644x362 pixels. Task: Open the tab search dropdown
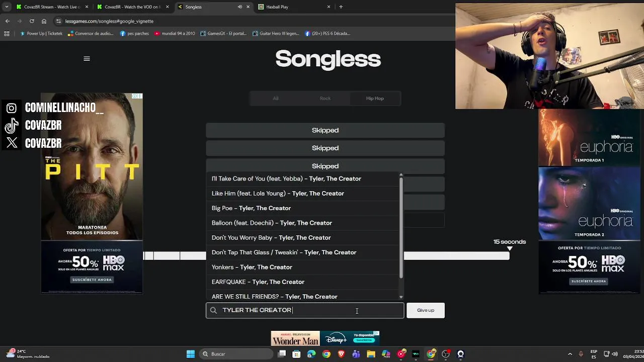[x=7, y=7]
